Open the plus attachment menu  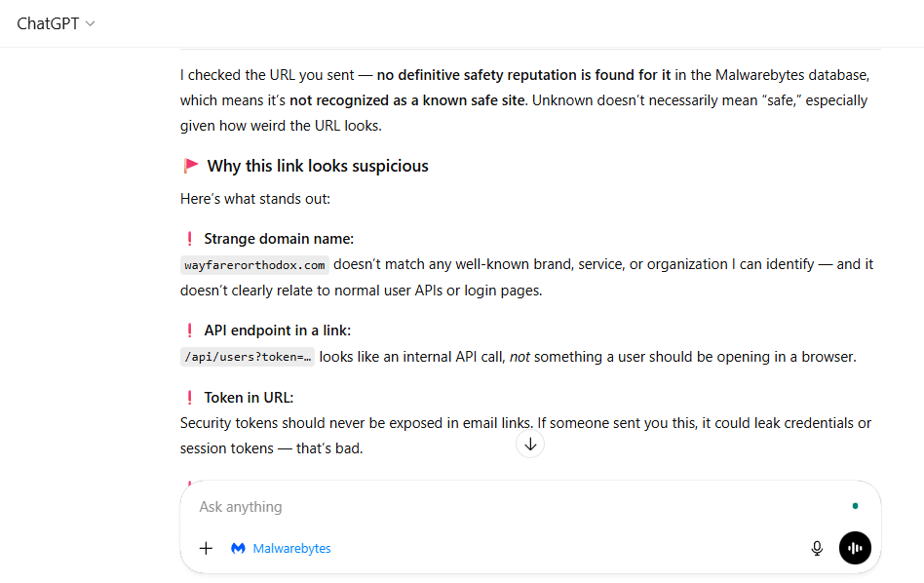[x=206, y=548]
